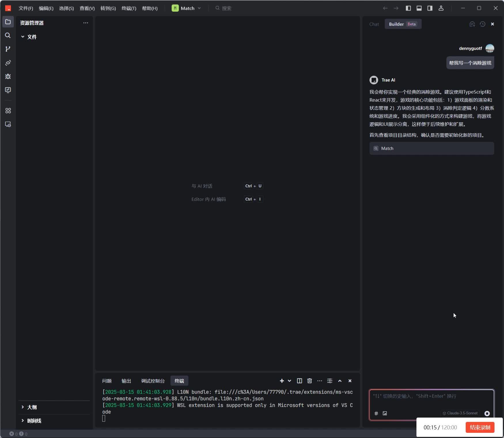Open the Match project switcher dropdown
The image size is (504, 438).
[x=200, y=8]
